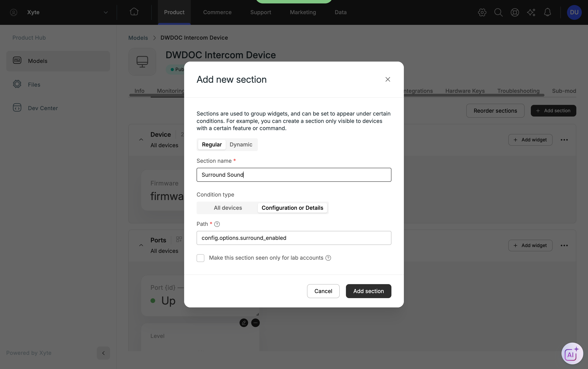
Task: Click Add widget in Device section
Action: click(x=530, y=140)
